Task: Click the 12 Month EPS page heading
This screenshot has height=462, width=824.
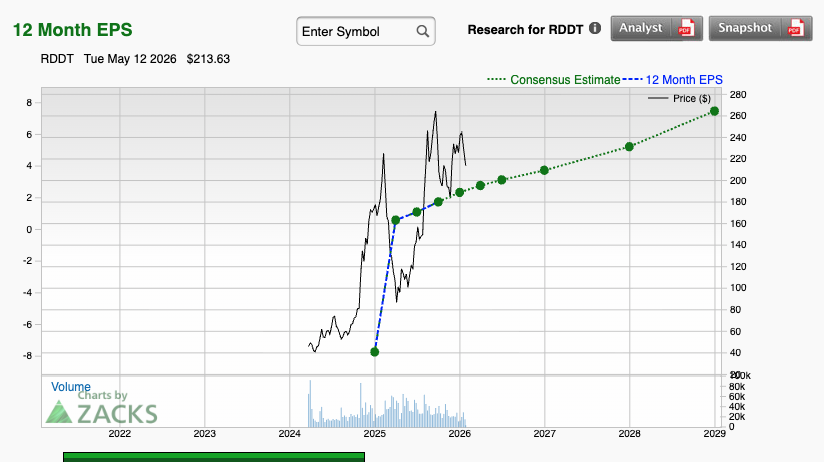Action: click(73, 30)
